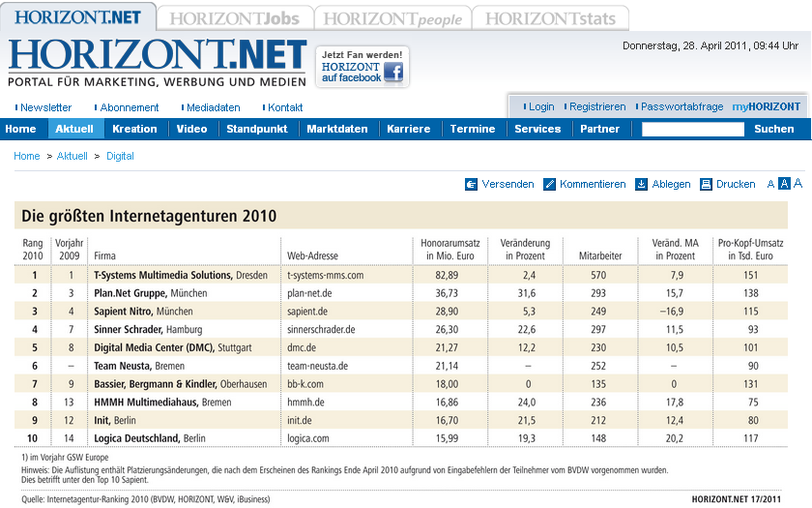Click Sinner Schrader company name
812x508 pixels.
coord(128,330)
